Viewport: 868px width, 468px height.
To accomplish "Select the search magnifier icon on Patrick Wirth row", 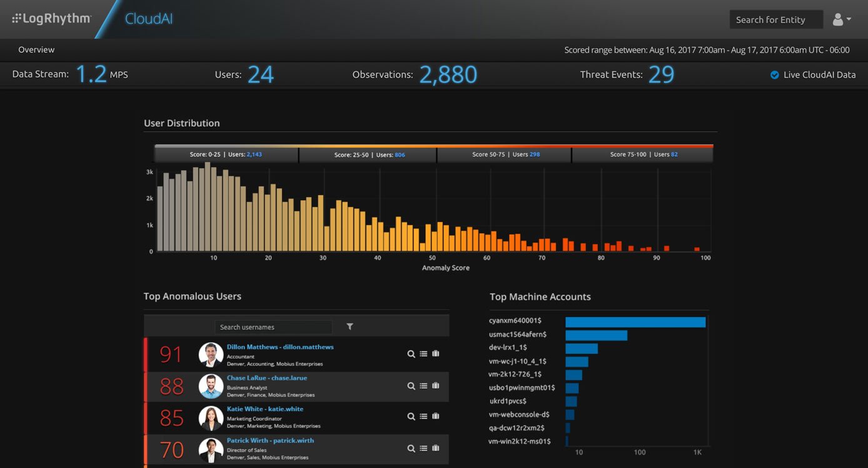I will click(411, 449).
